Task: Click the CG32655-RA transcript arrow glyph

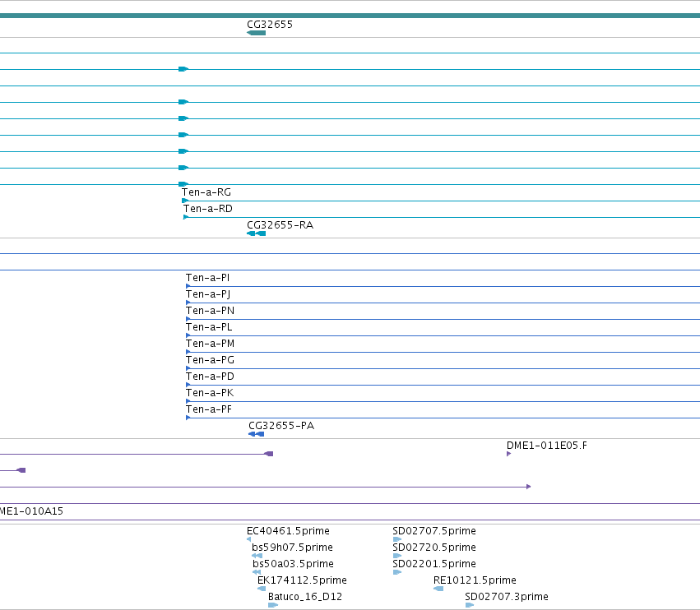Action: (257, 233)
